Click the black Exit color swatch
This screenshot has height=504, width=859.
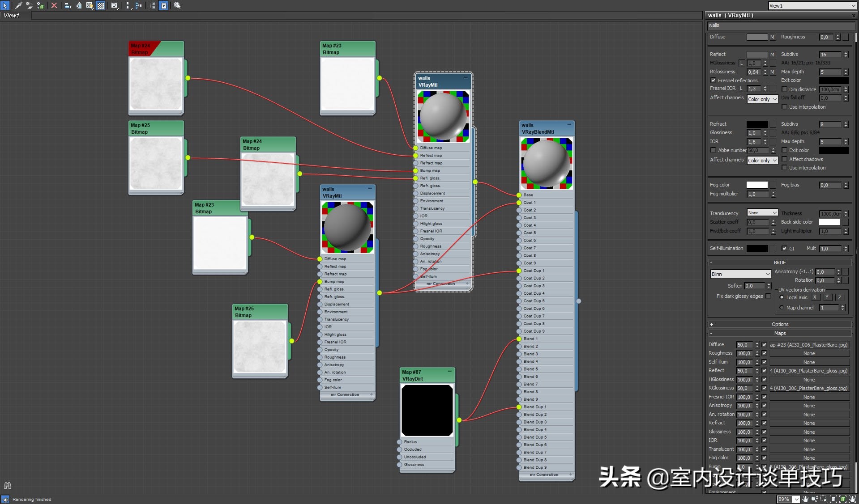coord(833,80)
